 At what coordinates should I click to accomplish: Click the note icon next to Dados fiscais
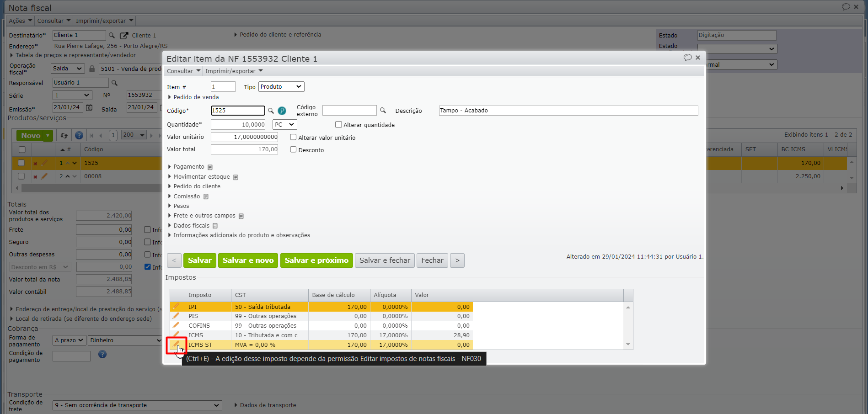click(215, 226)
